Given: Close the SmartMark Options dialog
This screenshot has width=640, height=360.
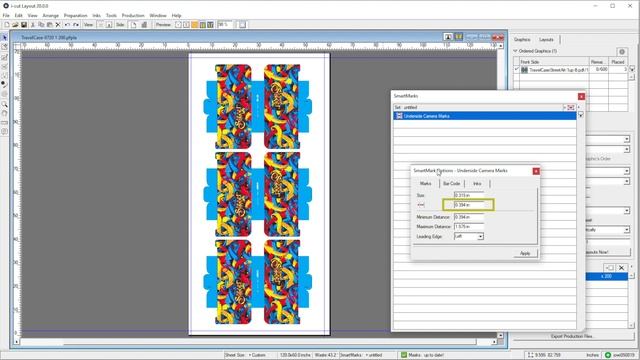Looking at the screenshot, I should pos(536,171).
